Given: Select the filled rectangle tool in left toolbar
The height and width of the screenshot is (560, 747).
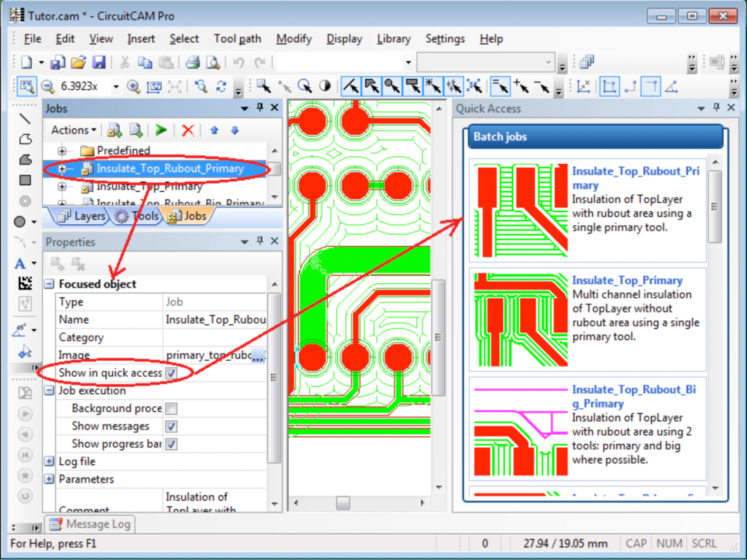Looking at the screenshot, I should [25, 180].
